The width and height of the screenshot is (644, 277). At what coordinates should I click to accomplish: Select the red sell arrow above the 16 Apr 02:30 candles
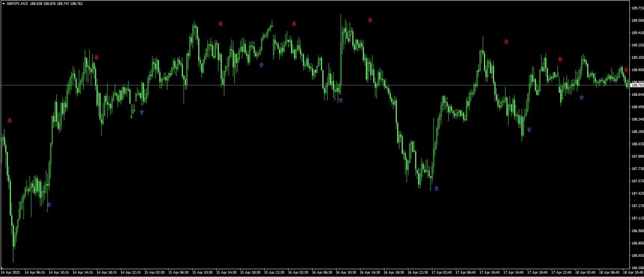coord(294,24)
